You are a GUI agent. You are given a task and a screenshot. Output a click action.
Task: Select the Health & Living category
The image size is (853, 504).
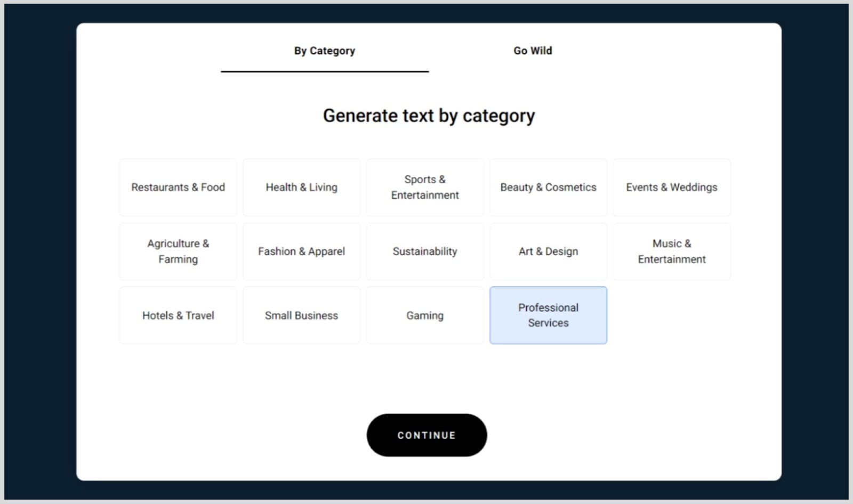pos(301,187)
